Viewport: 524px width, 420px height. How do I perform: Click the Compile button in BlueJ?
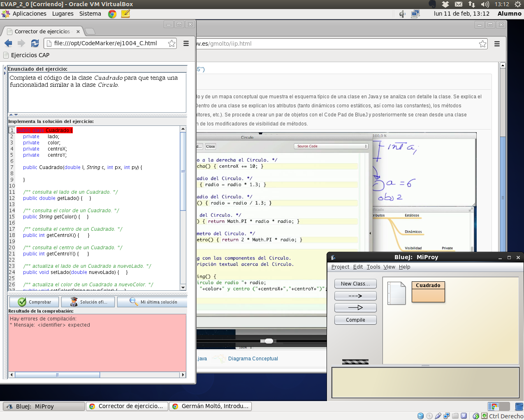(355, 320)
